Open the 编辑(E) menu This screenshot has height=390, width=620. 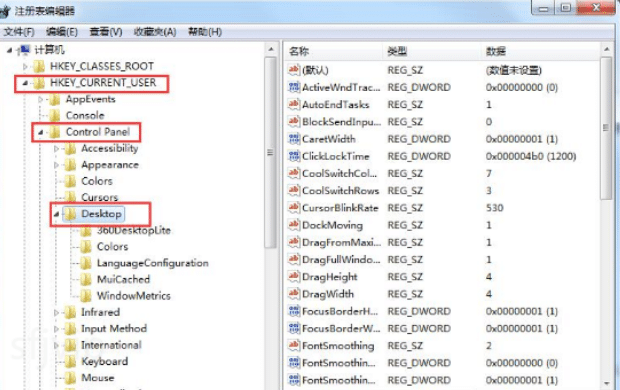(62, 32)
